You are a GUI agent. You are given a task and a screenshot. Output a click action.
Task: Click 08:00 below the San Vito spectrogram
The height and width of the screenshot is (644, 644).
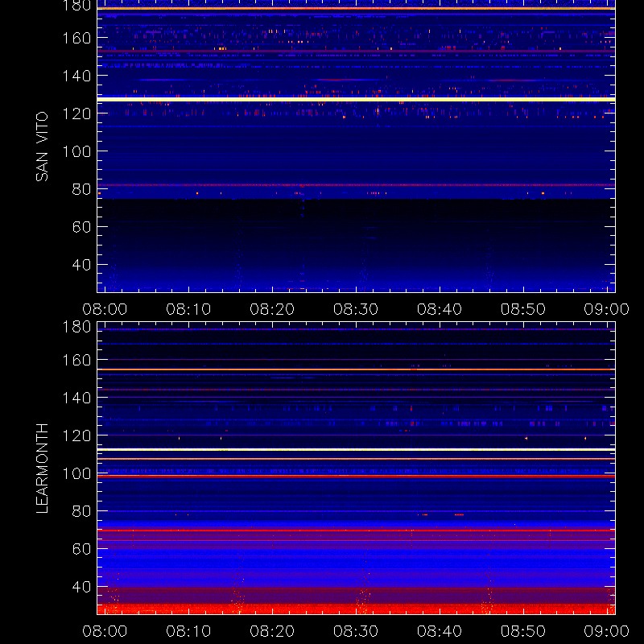click(x=105, y=309)
